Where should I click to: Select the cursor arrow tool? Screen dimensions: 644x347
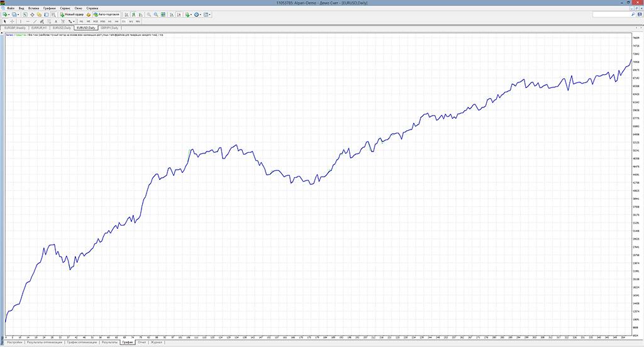[x=5, y=21]
